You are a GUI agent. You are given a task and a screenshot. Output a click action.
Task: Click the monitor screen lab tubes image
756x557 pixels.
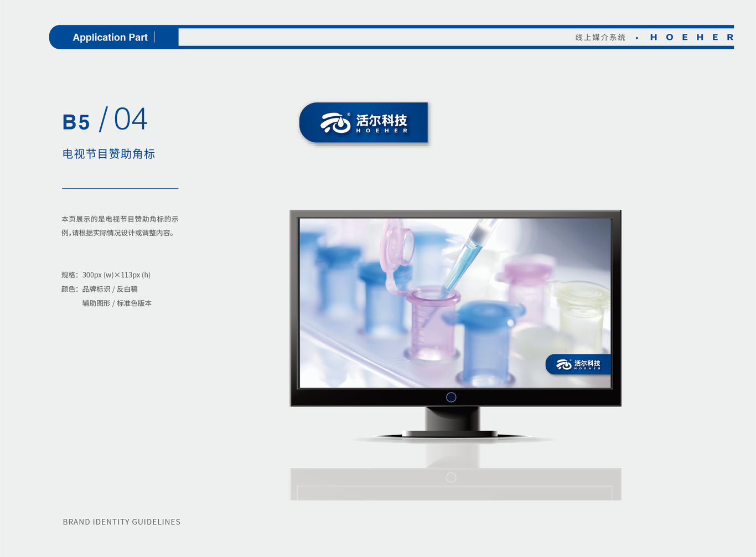[x=455, y=303]
